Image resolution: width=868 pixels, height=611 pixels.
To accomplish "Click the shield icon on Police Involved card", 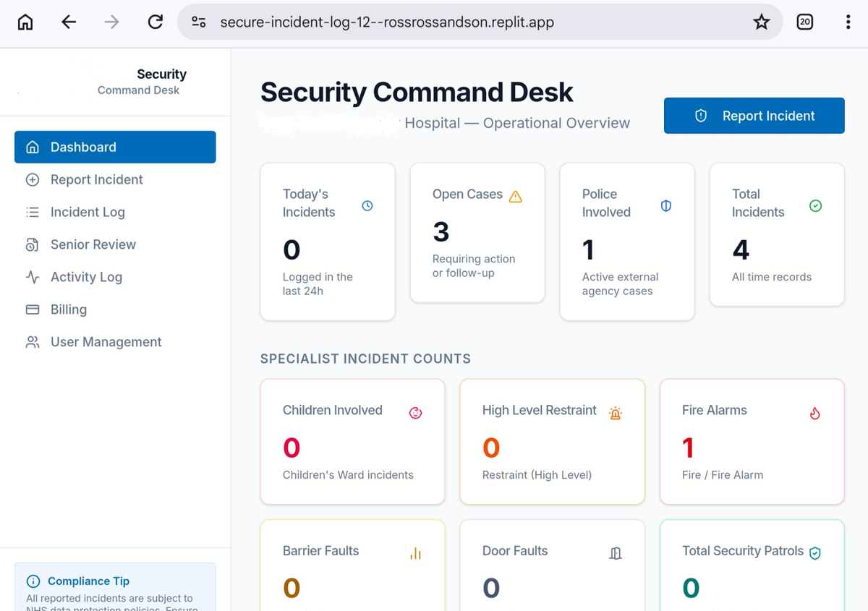I will click(666, 206).
